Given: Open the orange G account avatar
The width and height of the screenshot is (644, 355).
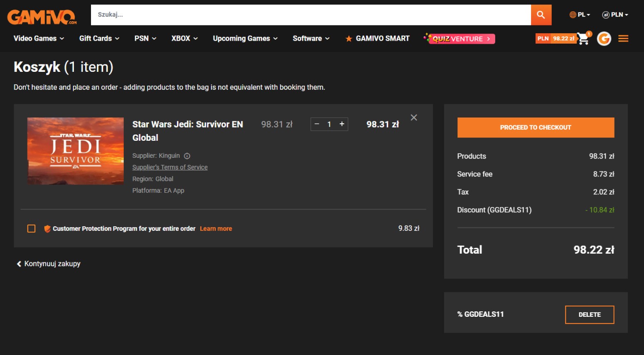Looking at the screenshot, I should 604,39.
